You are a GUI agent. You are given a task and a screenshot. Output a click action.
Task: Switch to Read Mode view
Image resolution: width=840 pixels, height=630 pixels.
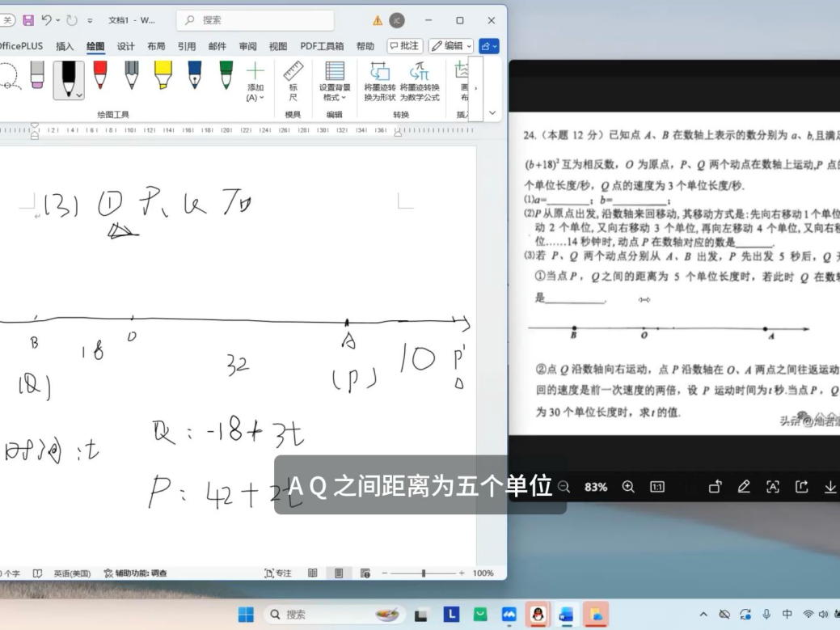coord(313,573)
